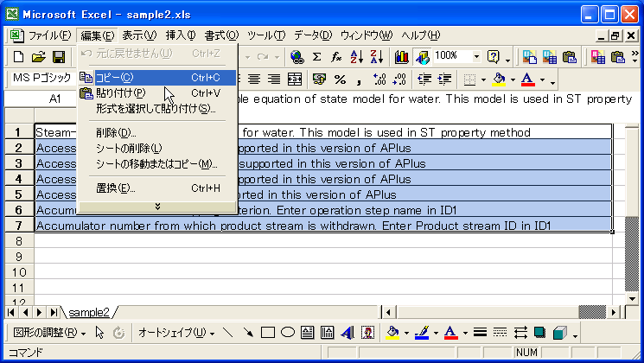Screen dimensions: 644x363
Task: Click the Decrease Decimal icon
Action: [399, 79]
